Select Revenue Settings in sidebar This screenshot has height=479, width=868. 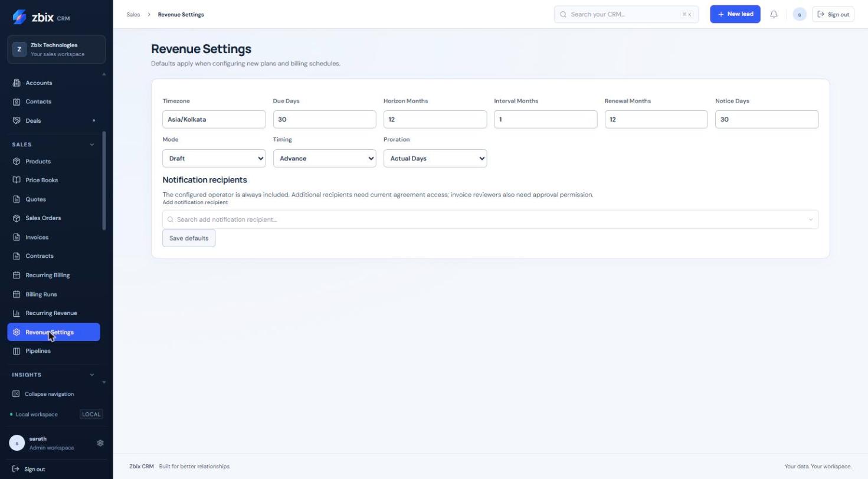[x=54, y=332]
